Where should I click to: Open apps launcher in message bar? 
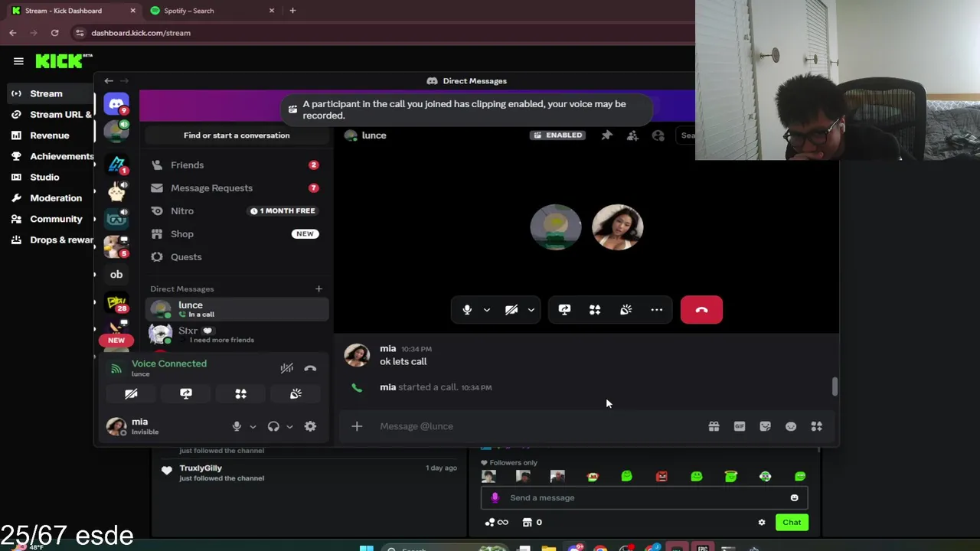[x=817, y=426]
